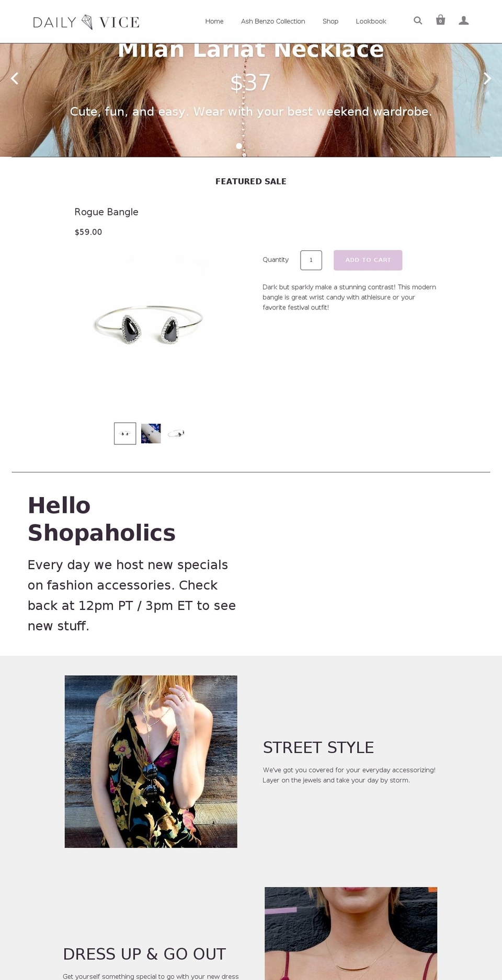Select the quantity input field
The image size is (502, 980).
(311, 260)
